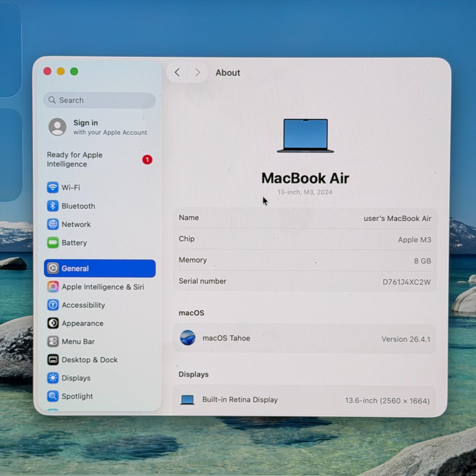Click the "macOS" section heading
The height and width of the screenshot is (476, 476).
click(191, 313)
